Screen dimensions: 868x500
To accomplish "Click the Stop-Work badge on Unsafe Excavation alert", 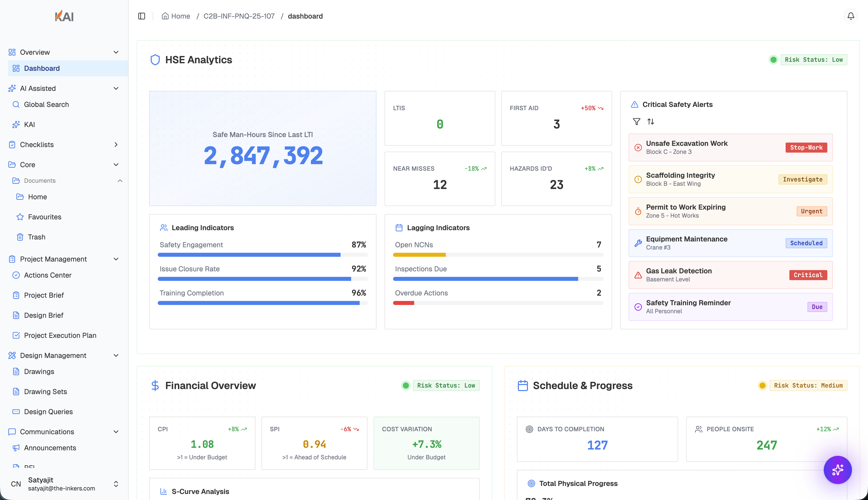I will click(806, 148).
